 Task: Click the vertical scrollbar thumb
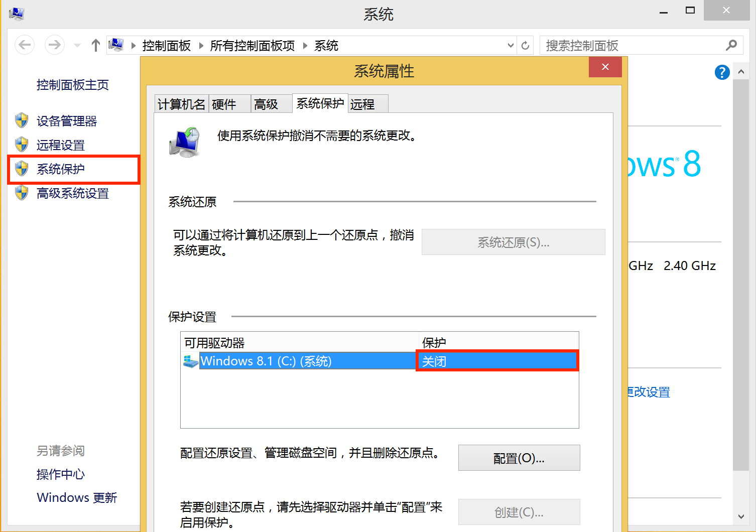[741, 275]
